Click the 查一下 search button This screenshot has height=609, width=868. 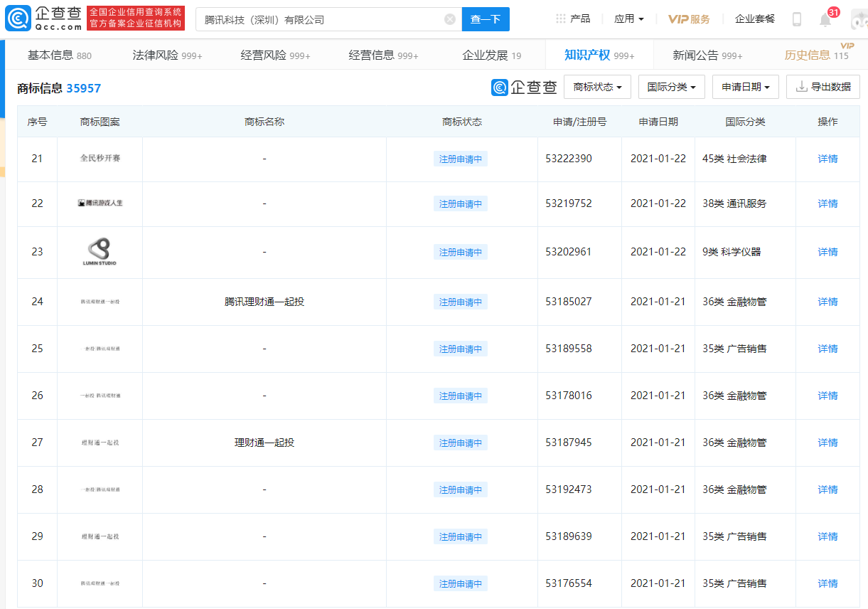coord(486,19)
